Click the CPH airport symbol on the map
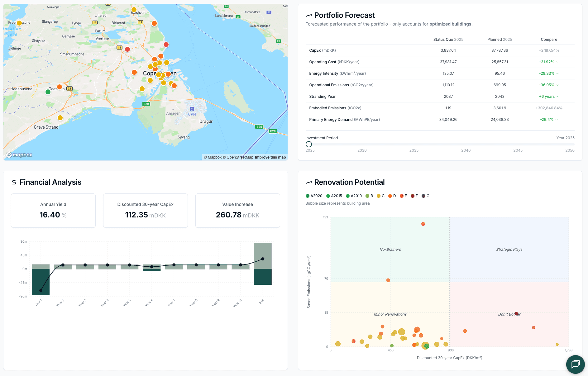This screenshot has height=376, width=588. pyautogui.click(x=192, y=109)
